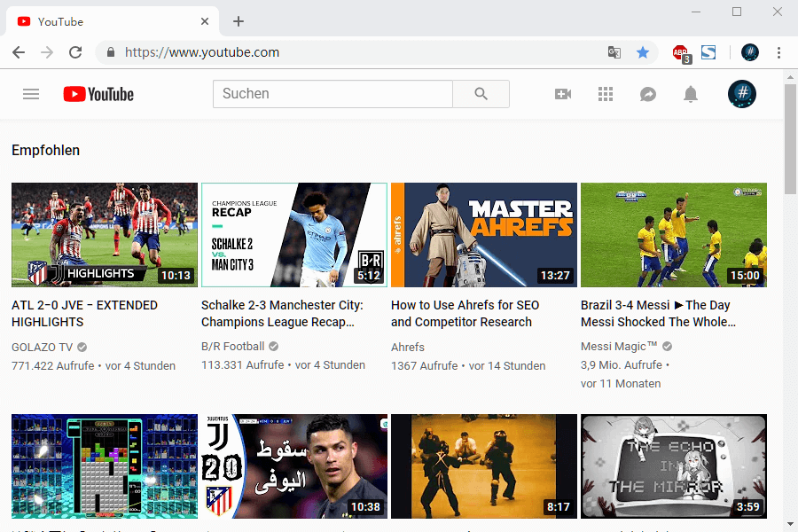Open the Adblock Plus extension

coord(681,53)
